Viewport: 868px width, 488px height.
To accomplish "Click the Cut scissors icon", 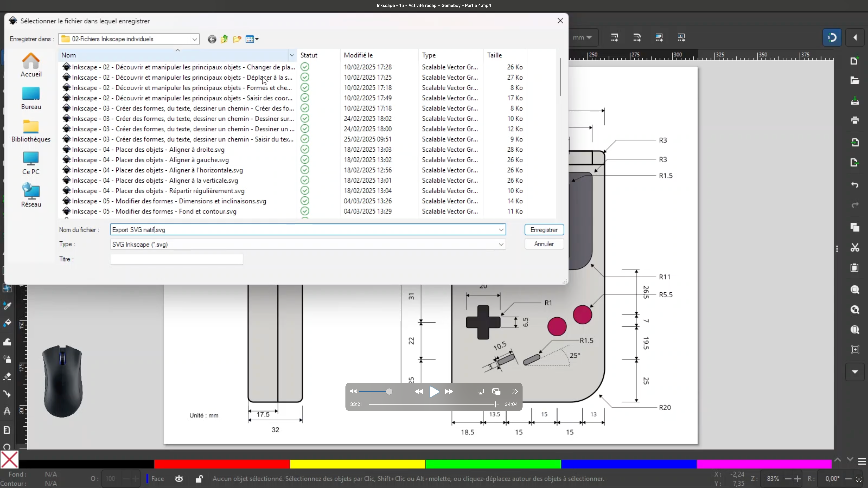I will click(x=854, y=248).
